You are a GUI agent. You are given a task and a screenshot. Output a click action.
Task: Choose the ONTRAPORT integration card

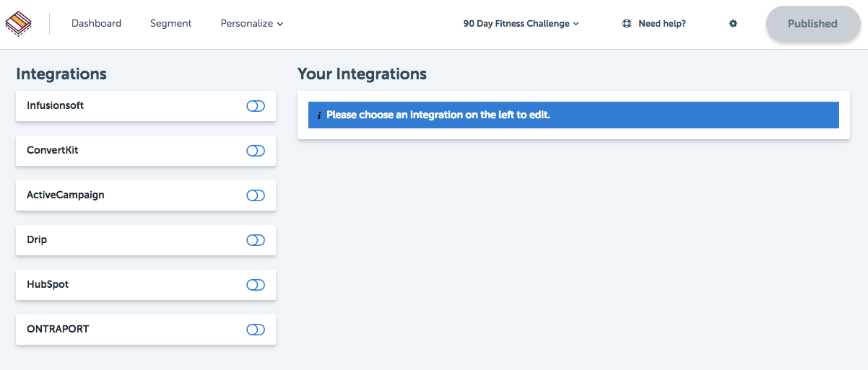coord(146,330)
